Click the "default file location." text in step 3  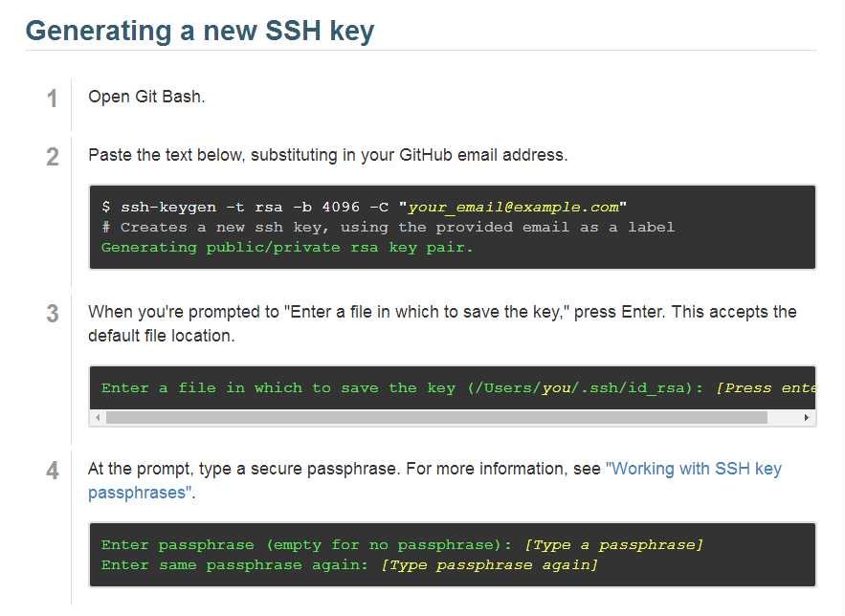(x=161, y=336)
